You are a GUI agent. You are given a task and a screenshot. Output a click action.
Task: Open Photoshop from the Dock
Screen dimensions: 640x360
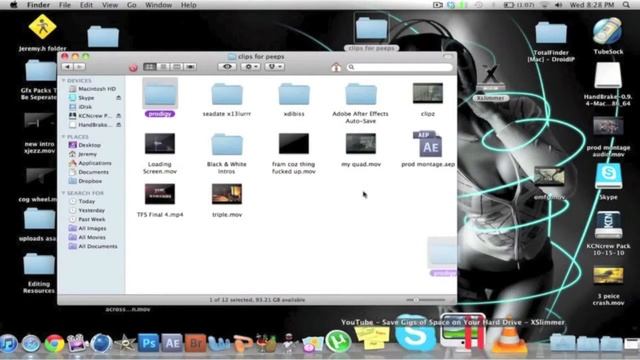pyautogui.click(x=148, y=342)
